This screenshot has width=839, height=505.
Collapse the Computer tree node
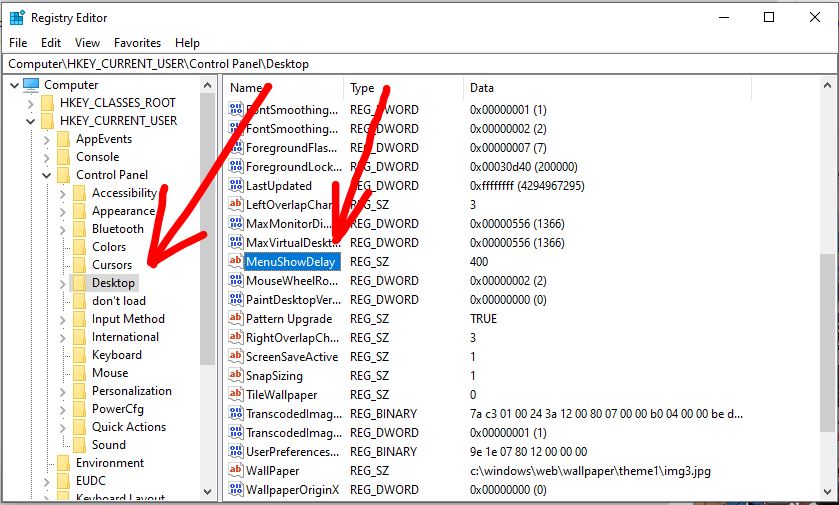pyautogui.click(x=14, y=85)
